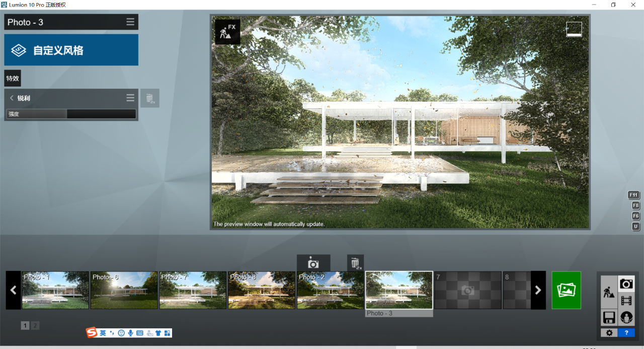Go to previous photo set with left arrow
Image resolution: width=644 pixels, height=349 pixels.
point(14,290)
